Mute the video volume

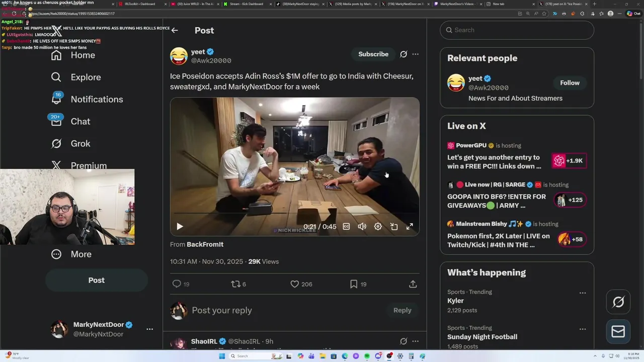(x=362, y=227)
